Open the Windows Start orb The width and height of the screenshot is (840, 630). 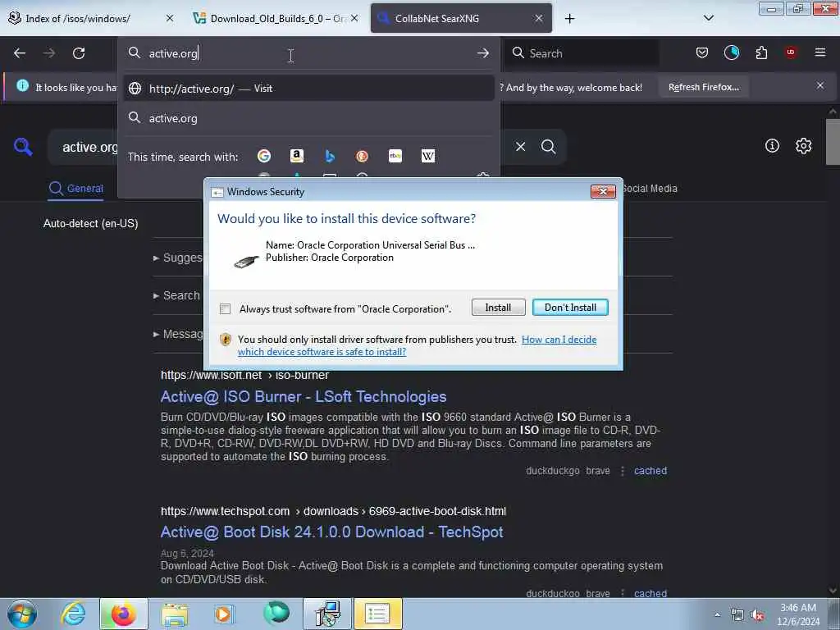tap(22, 614)
